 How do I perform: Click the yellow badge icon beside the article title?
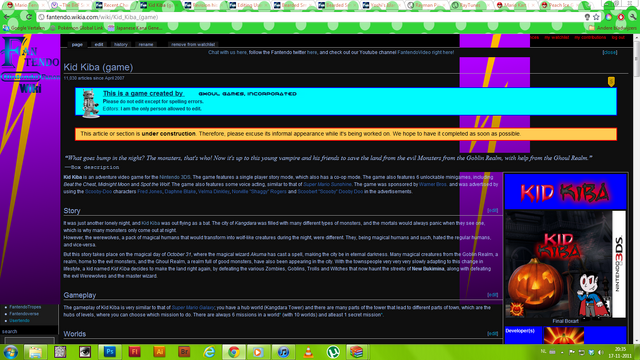[611, 82]
